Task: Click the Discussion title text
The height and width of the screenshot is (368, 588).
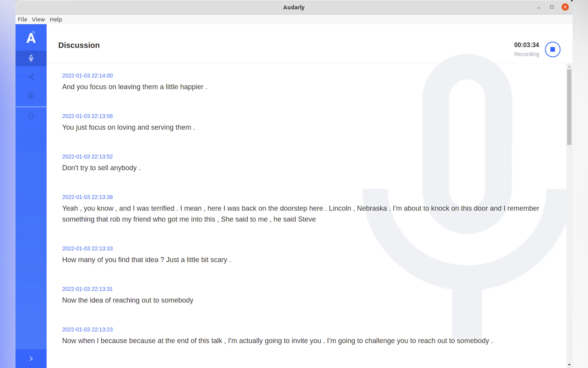Action: click(x=79, y=45)
